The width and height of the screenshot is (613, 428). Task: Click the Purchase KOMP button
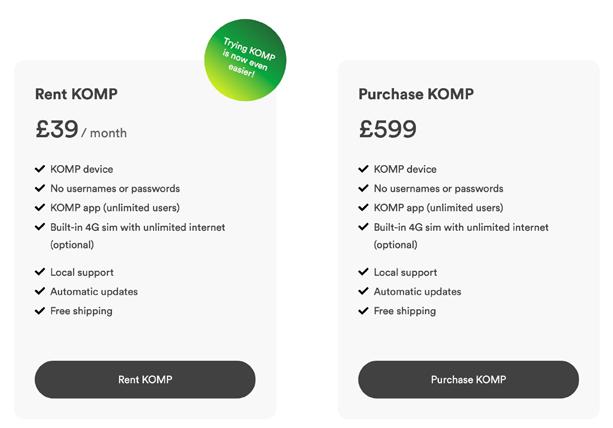(468, 379)
